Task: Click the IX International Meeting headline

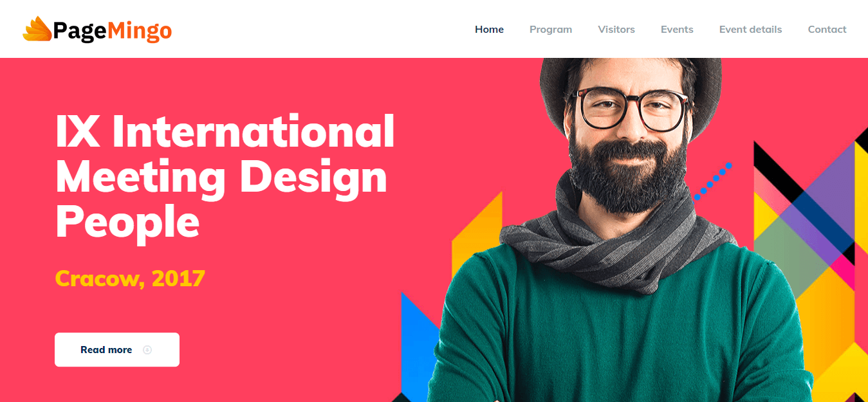Action: [x=225, y=178]
